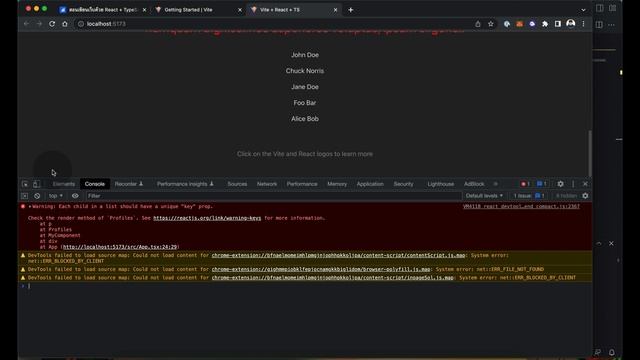640x360 pixels.
Task: Go forward to the next page
Action: [x=39, y=24]
